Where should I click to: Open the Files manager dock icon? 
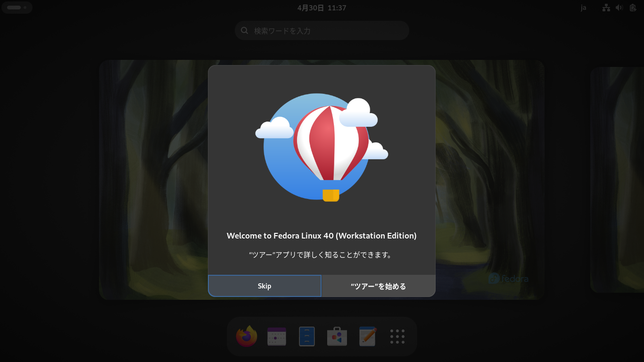tap(307, 337)
